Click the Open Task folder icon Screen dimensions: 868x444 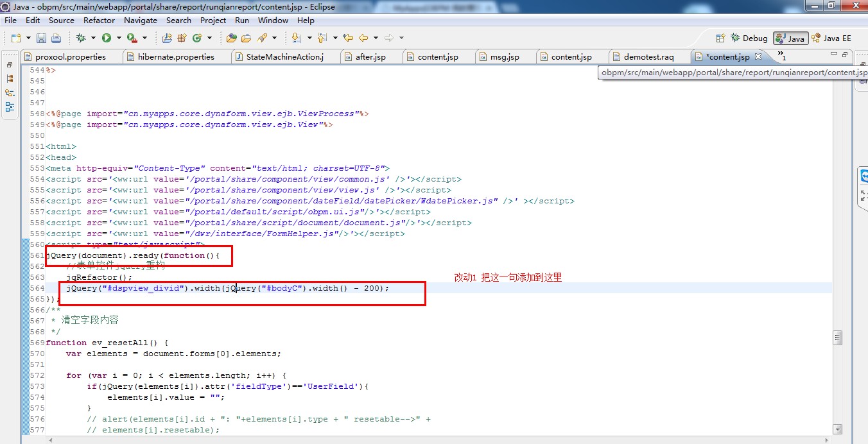246,38
